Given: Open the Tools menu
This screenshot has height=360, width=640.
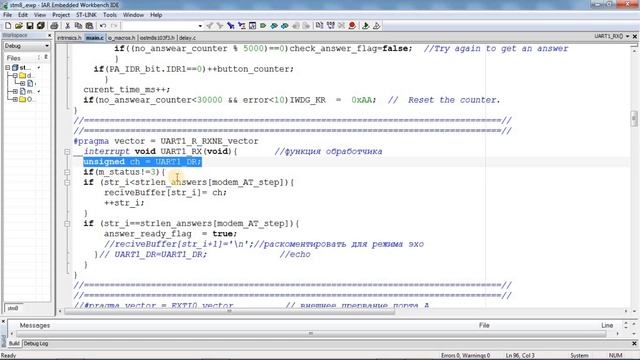Looking at the screenshot, I should (x=110, y=15).
